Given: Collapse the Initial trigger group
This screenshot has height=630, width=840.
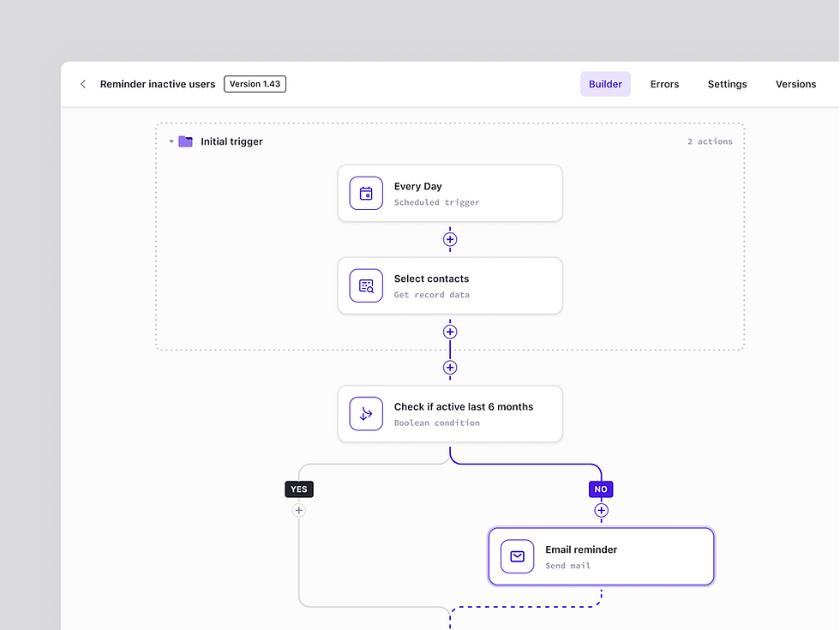Looking at the screenshot, I should tap(171, 141).
